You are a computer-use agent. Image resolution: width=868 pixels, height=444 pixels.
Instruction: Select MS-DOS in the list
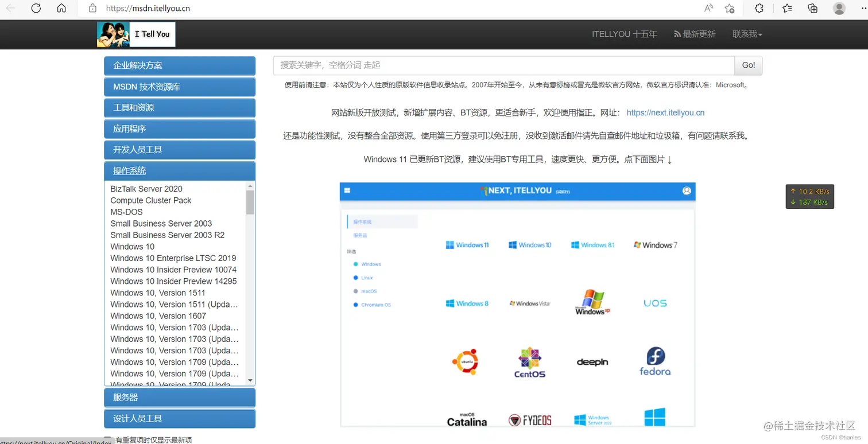coord(126,212)
